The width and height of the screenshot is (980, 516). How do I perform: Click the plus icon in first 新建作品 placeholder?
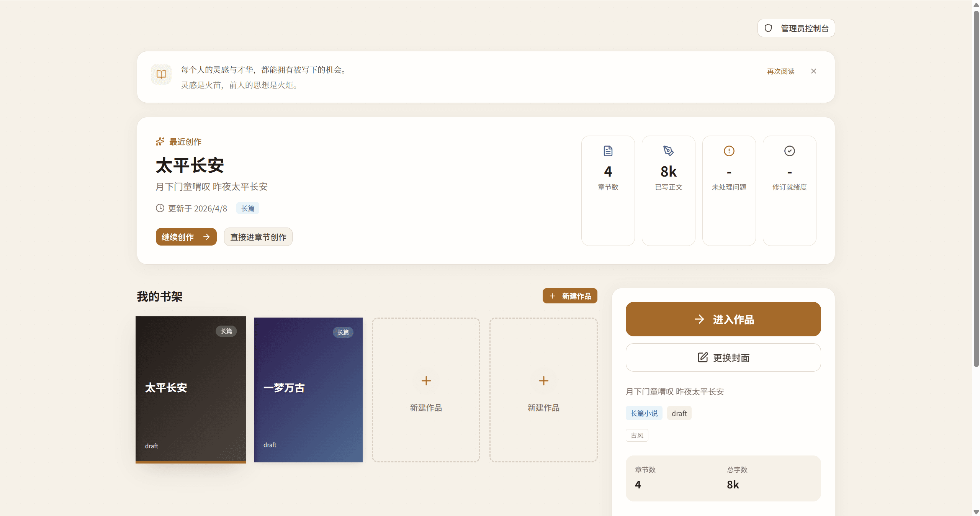426,381
